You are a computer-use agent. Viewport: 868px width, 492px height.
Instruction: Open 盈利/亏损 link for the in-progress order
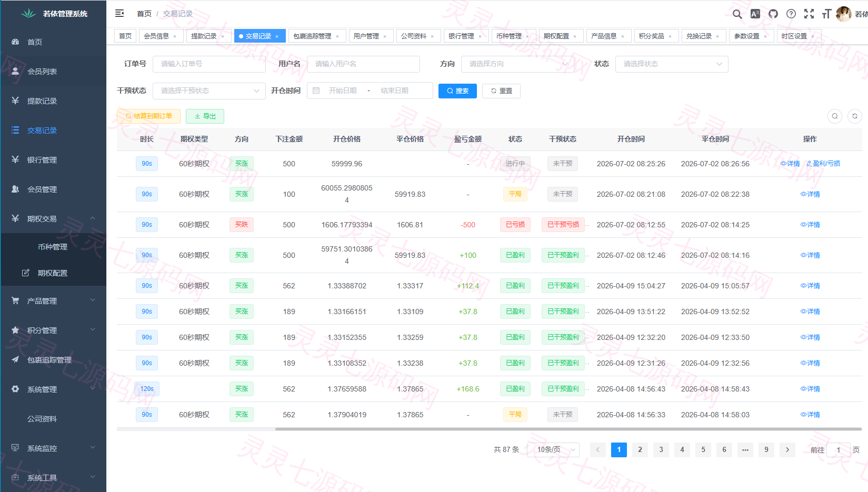tap(823, 164)
